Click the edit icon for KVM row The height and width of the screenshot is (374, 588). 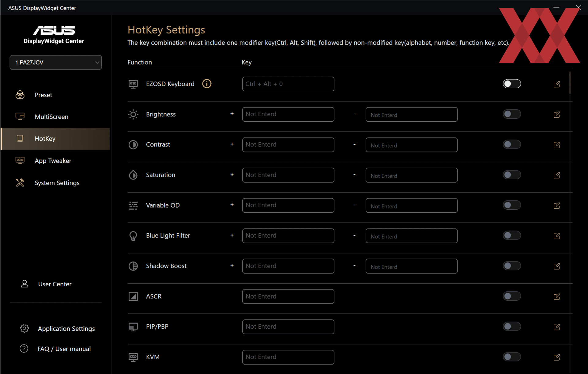[x=556, y=357]
